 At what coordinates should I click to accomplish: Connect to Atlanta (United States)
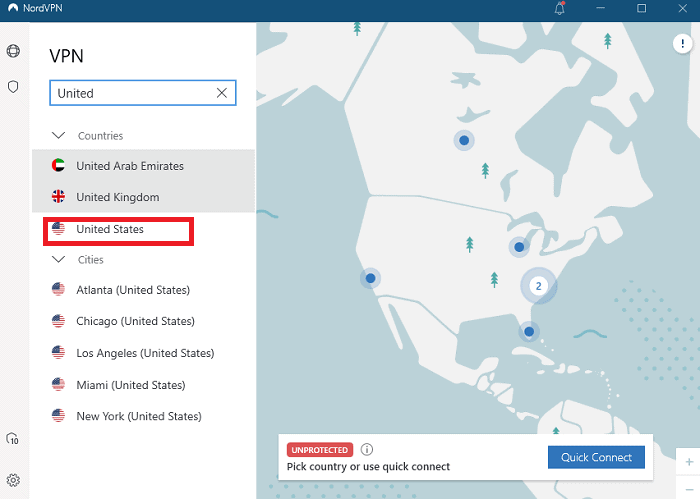click(132, 290)
